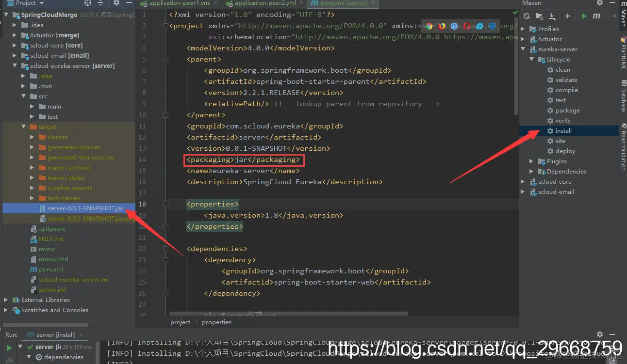Collapse Lifecycle node in Maven
Screen dimensions: 627x364
(532, 59)
